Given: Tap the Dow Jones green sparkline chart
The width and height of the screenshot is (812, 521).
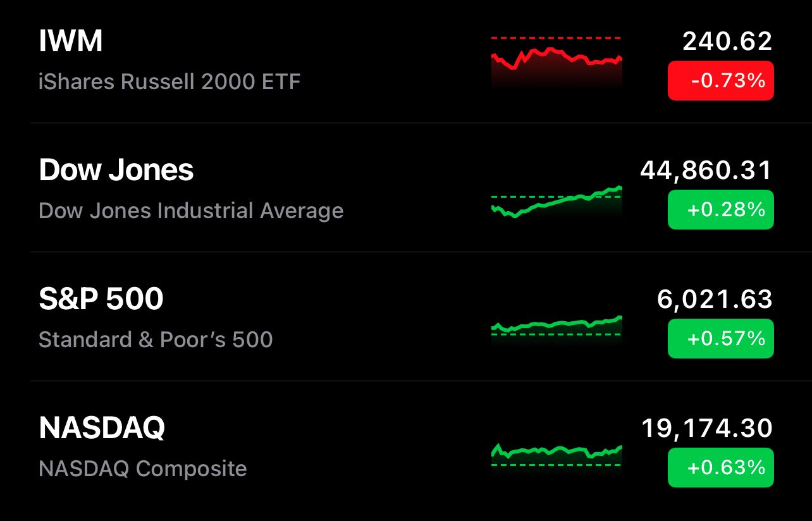Looking at the screenshot, I should click(x=557, y=202).
